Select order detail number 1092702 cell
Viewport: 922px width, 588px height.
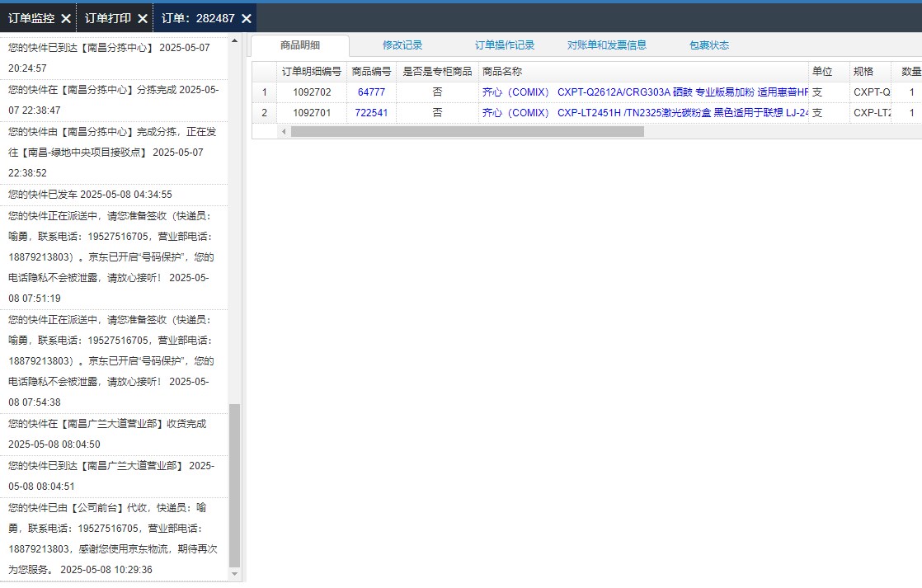point(312,92)
